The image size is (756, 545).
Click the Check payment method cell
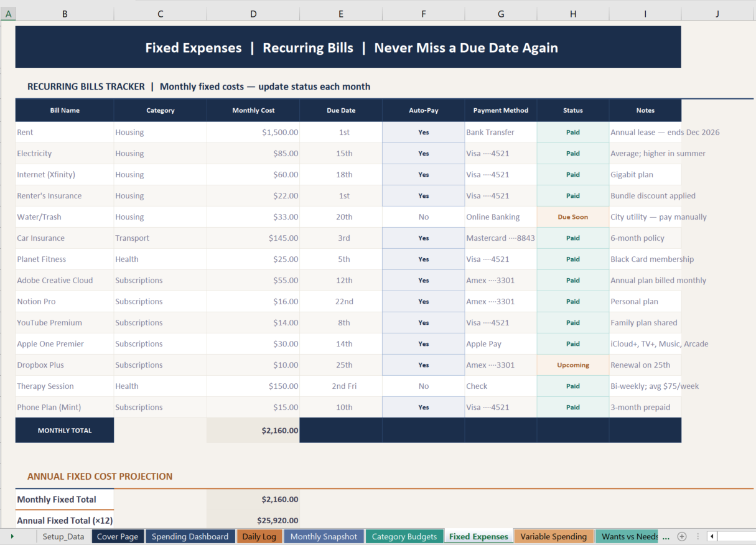click(501, 386)
